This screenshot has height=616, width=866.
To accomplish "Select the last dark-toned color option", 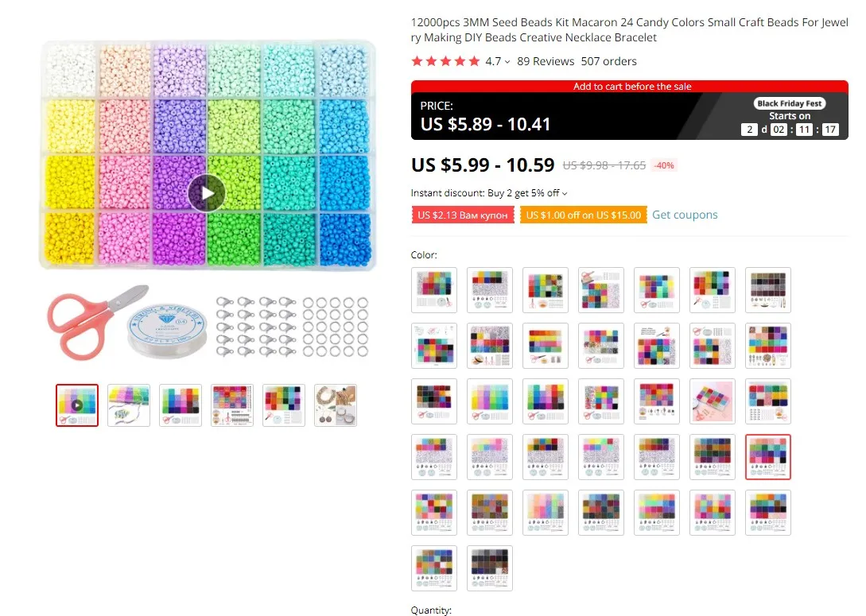I will pos(489,568).
